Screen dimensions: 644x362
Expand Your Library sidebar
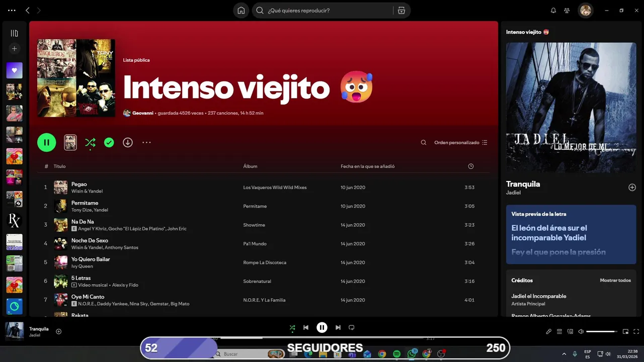point(14,33)
